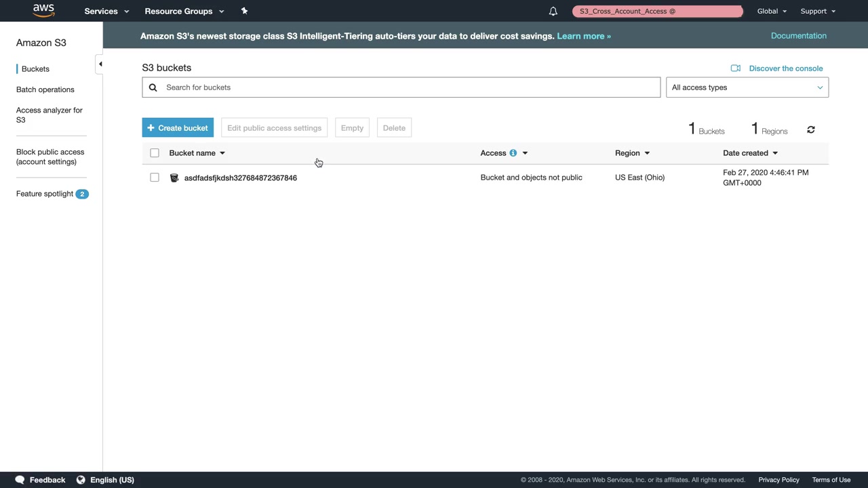Open the Privacy Policy link

tap(779, 480)
